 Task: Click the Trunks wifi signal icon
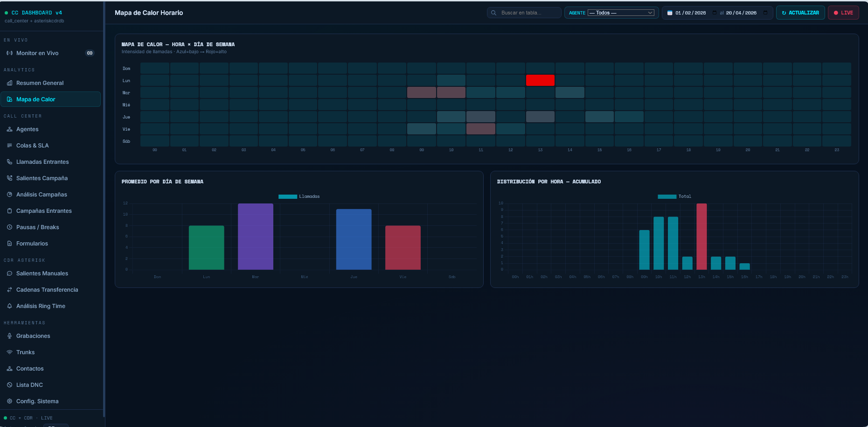9,352
